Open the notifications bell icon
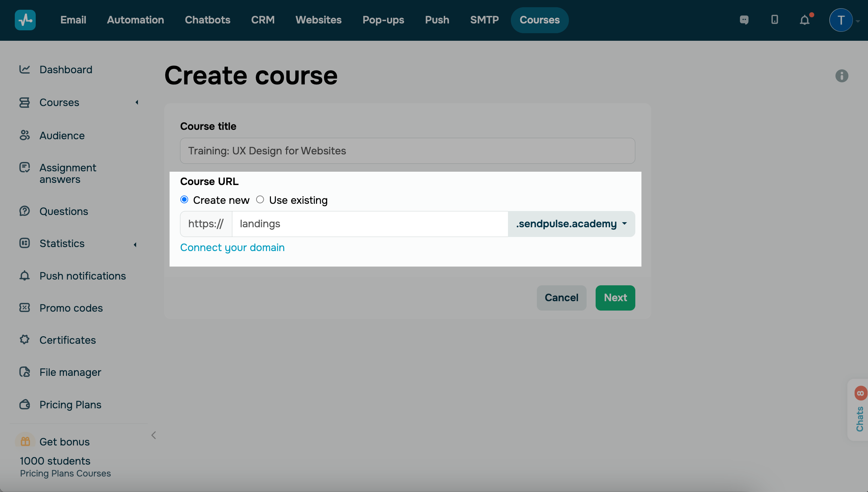868x492 pixels. [x=805, y=20]
